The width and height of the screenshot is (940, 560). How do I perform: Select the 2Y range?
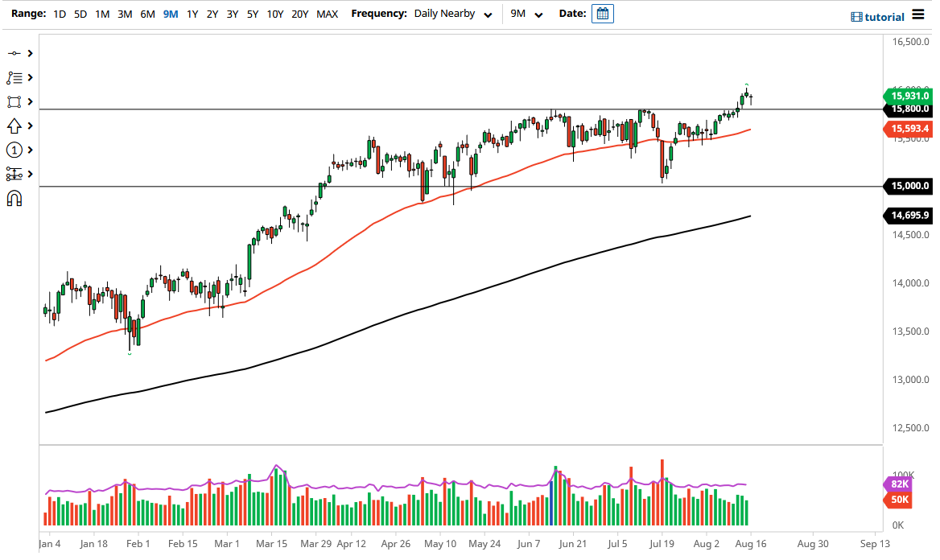[212, 14]
